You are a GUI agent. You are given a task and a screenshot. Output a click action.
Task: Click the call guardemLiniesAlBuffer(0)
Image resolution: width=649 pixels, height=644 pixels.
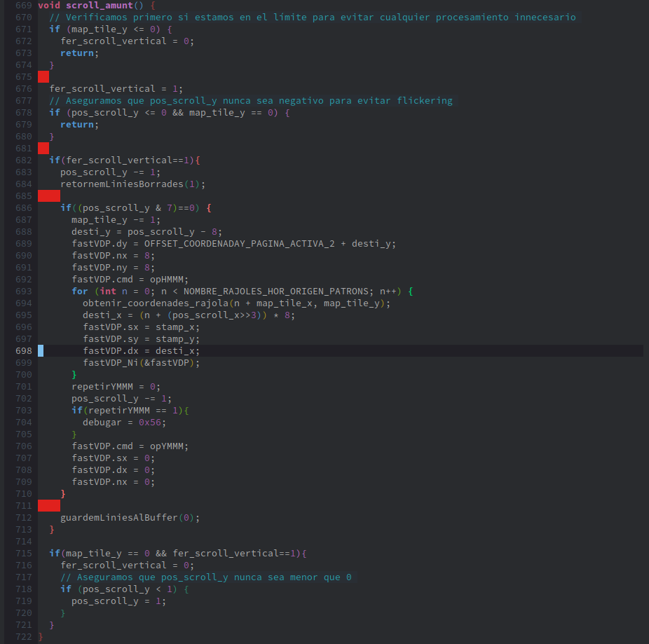[x=130, y=518]
